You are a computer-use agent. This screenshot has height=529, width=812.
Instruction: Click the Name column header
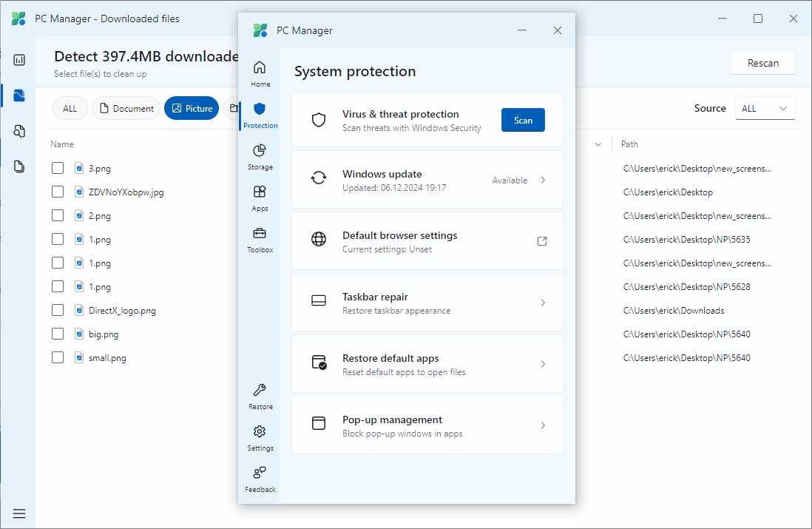coord(62,144)
